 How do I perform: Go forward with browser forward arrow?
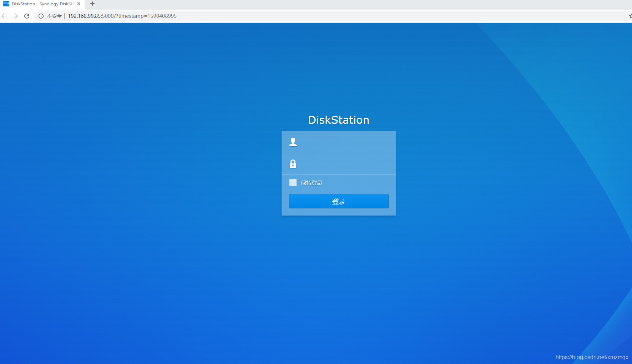[15, 16]
